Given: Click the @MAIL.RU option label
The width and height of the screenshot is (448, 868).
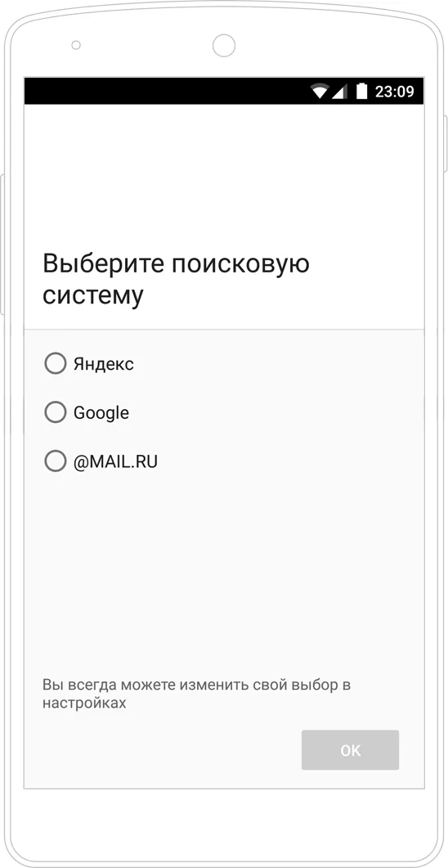Looking at the screenshot, I should pos(115,461).
